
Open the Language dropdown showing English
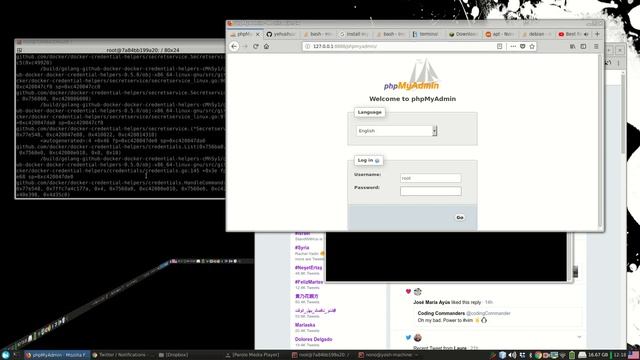[x=397, y=131]
